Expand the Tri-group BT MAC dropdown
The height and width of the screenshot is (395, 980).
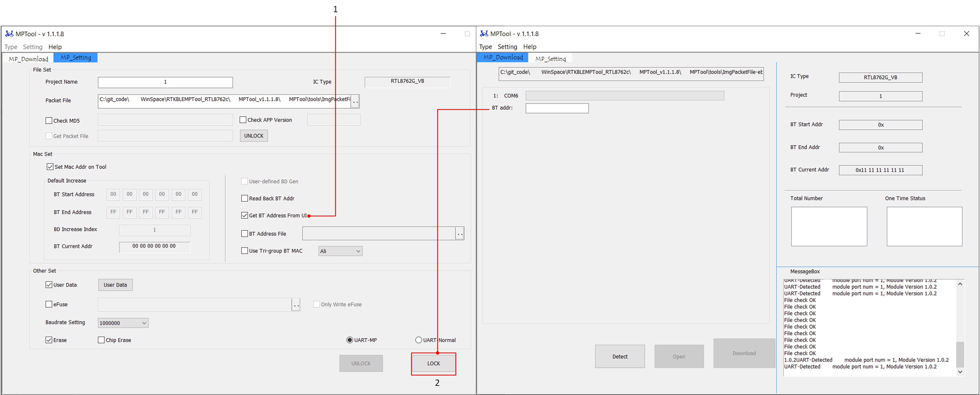click(x=340, y=251)
